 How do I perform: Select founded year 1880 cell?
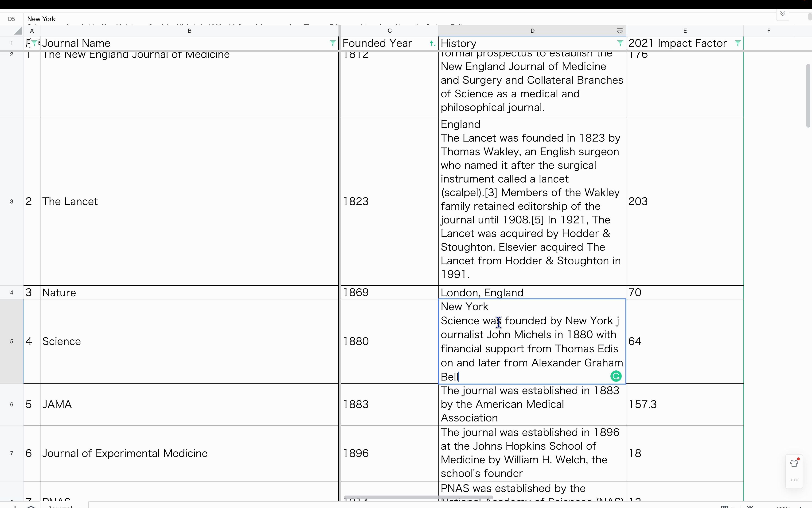(x=390, y=341)
